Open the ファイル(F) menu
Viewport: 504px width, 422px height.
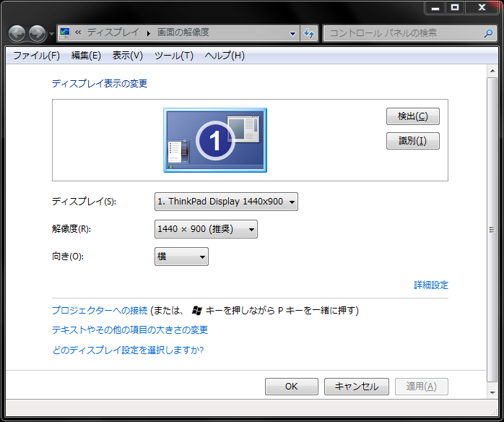click(x=36, y=56)
